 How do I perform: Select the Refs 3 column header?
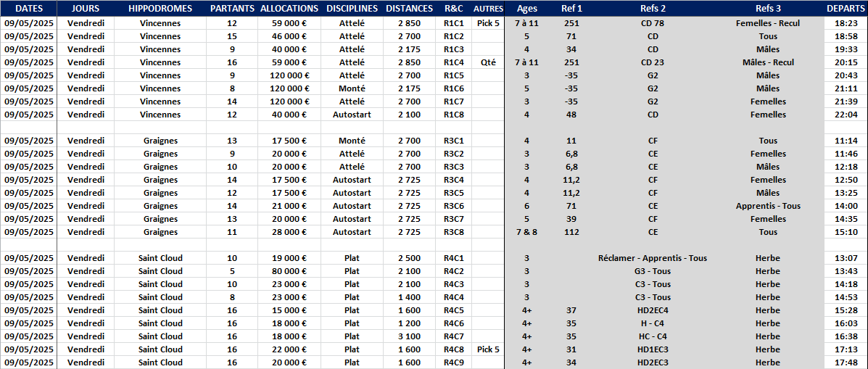tap(768, 8)
